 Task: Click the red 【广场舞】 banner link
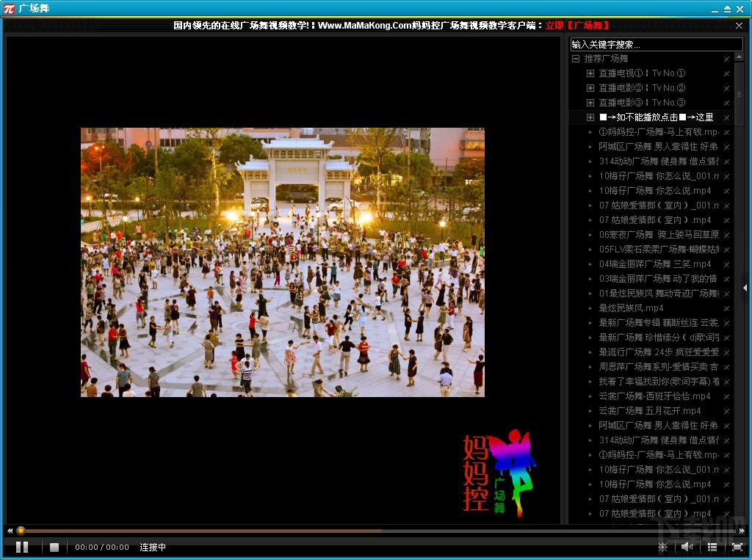(589, 26)
